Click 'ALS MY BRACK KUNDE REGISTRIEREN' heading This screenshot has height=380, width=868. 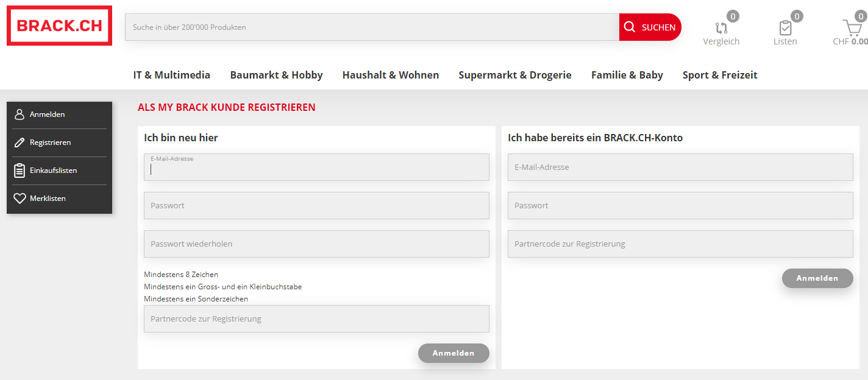(227, 108)
